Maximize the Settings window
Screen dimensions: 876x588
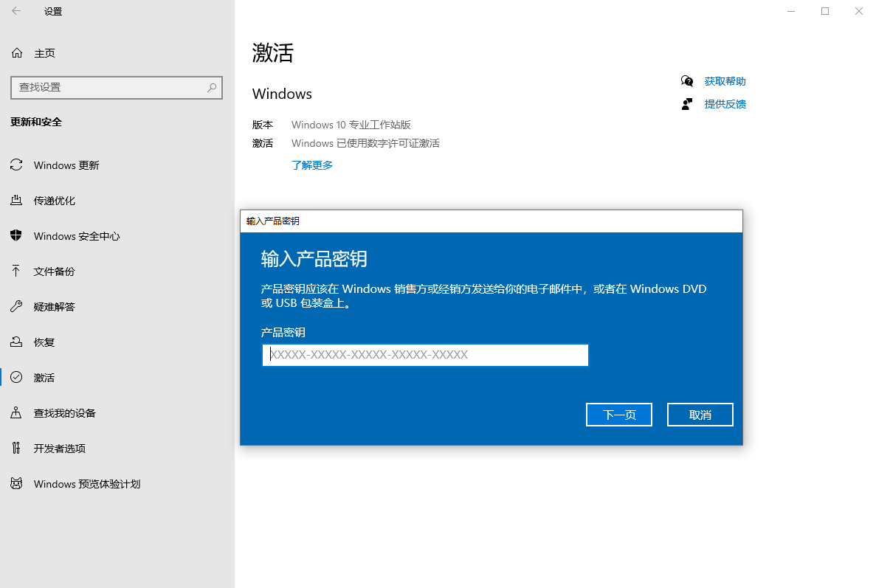(x=824, y=11)
